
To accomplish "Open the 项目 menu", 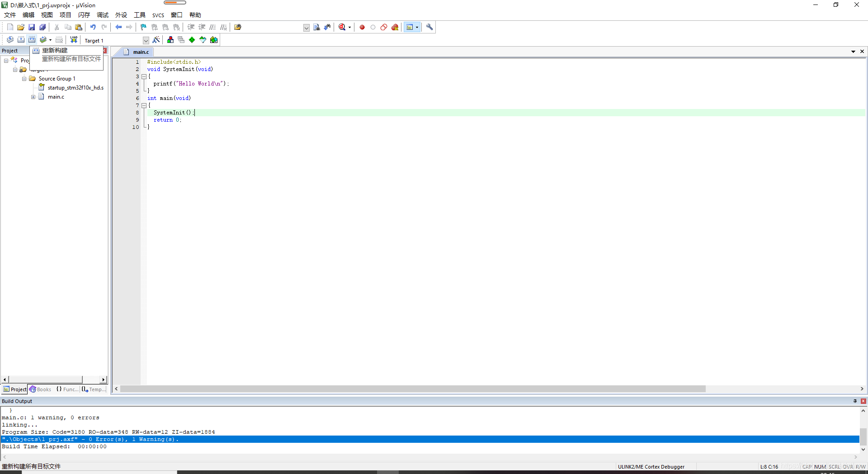I will click(x=66, y=15).
